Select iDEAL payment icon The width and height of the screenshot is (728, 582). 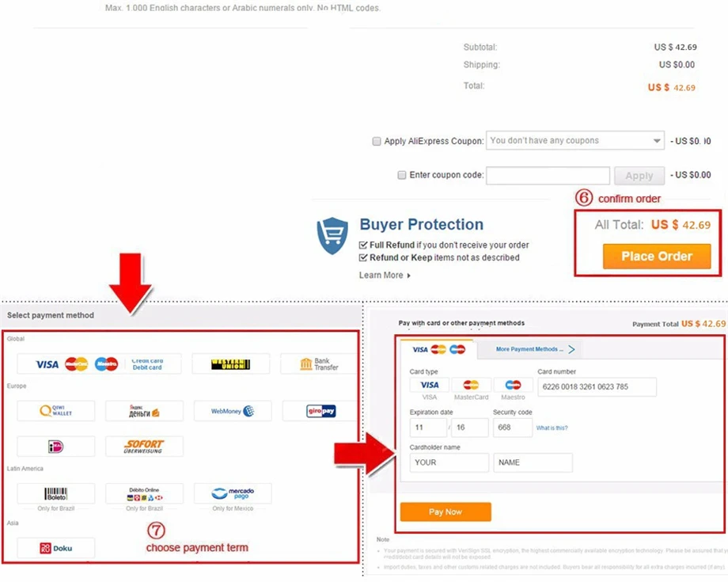(55, 447)
